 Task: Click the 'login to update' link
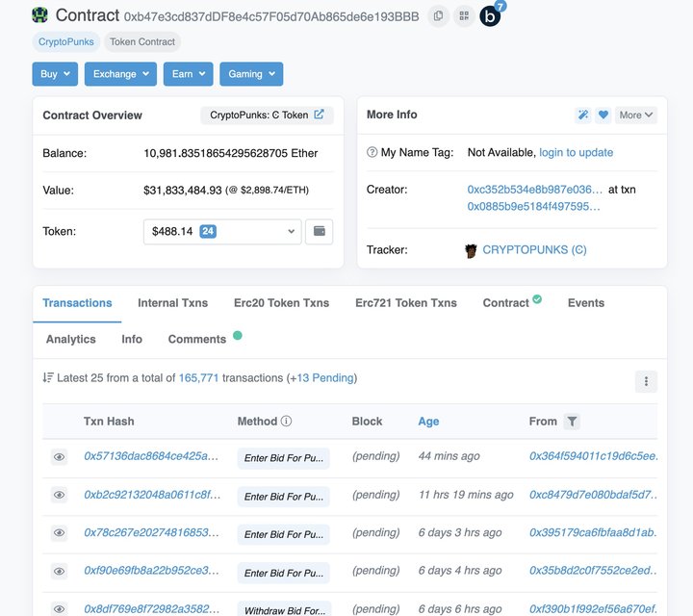[576, 153]
